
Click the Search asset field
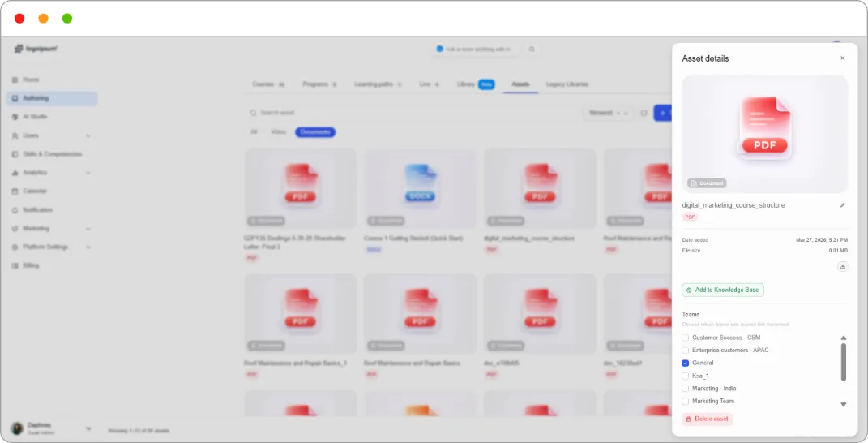[x=409, y=113]
